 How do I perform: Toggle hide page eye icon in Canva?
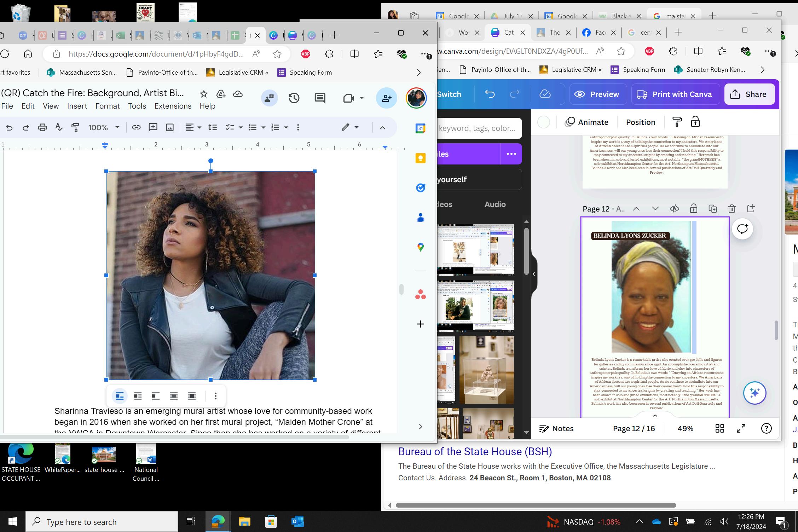tap(674, 209)
